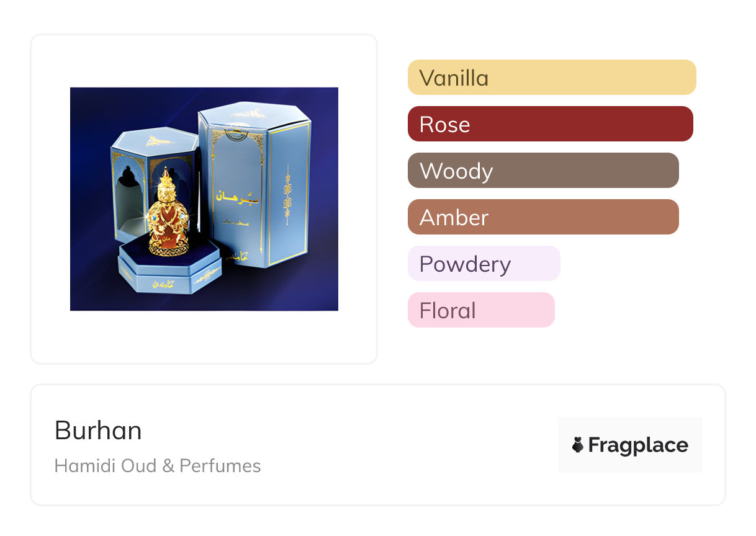
Task: Click the Fragplace wordmark text
Action: [x=638, y=445]
